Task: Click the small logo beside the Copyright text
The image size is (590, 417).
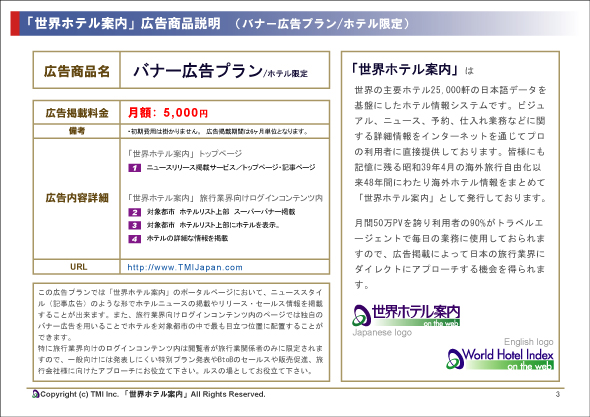Action: (36, 394)
